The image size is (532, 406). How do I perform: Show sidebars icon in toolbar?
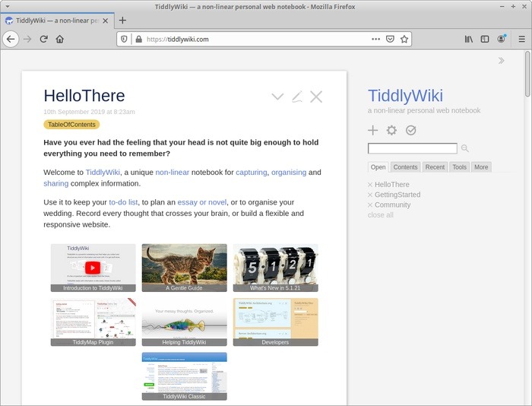click(485, 40)
